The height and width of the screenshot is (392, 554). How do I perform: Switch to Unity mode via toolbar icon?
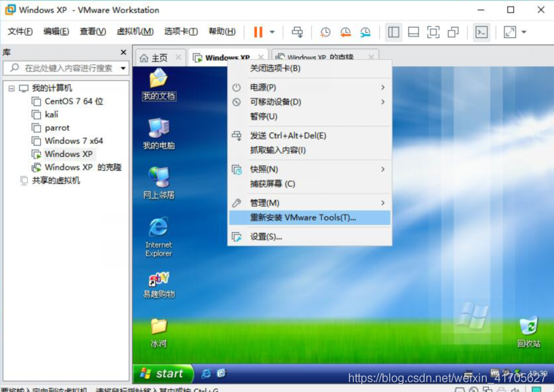tap(453, 32)
